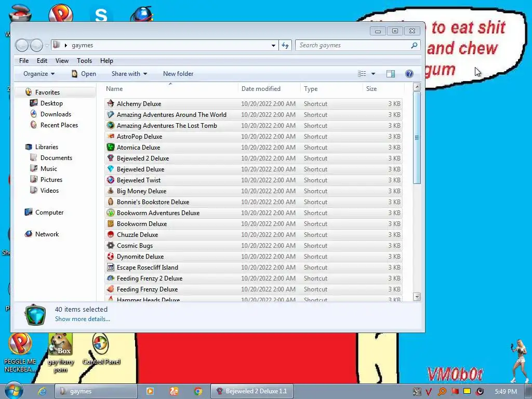This screenshot has height=399, width=532.
Task: Click the Atomica Deluxe green icon
Action: pyautogui.click(x=111, y=147)
